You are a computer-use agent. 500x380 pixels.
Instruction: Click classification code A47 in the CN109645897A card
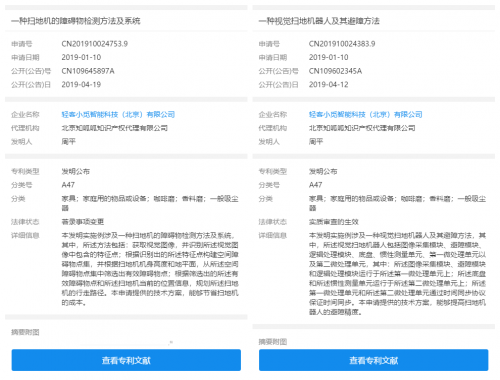coord(68,185)
